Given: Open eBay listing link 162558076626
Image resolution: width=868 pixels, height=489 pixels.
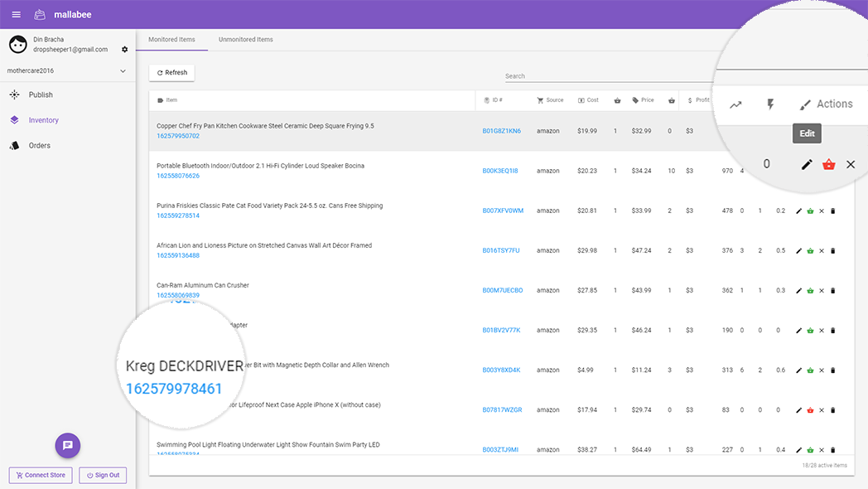Looking at the screenshot, I should click(178, 176).
